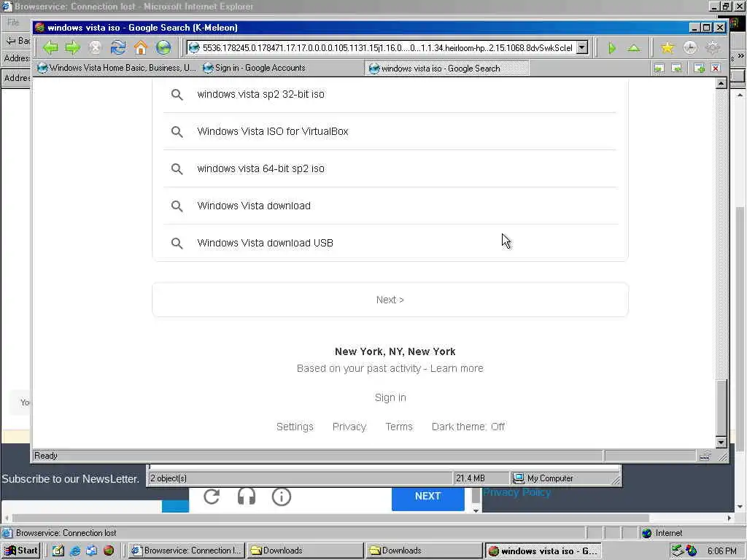
Task: Switch to 'windows vista iso' taskbar button
Action: click(x=543, y=551)
